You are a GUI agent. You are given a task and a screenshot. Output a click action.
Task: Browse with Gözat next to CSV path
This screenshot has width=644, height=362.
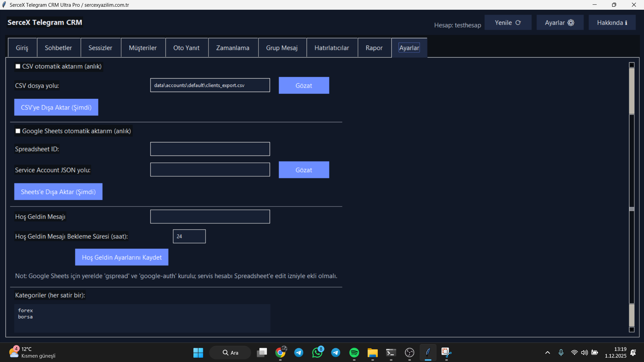click(x=304, y=86)
